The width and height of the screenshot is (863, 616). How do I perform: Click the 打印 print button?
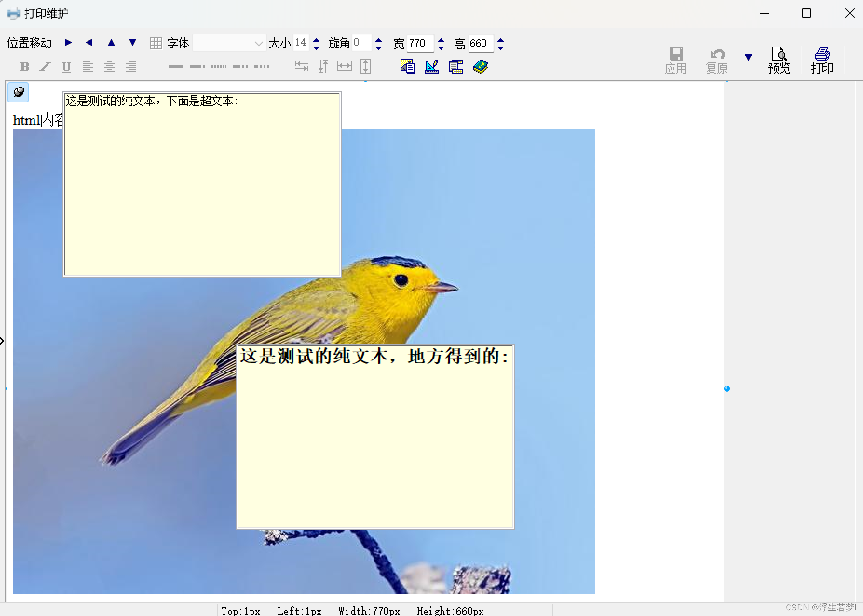point(822,61)
